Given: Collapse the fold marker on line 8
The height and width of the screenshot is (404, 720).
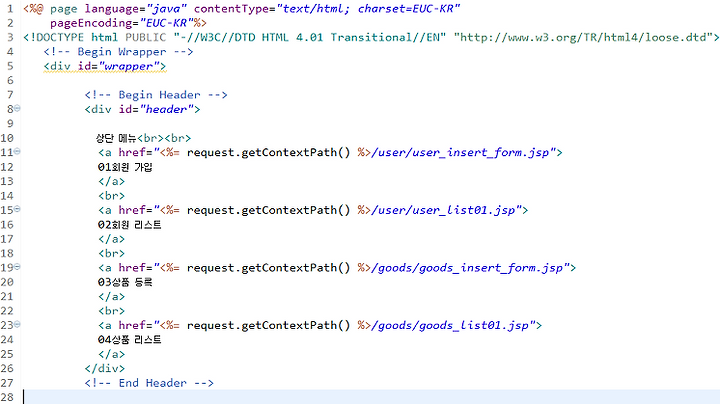Looking at the screenshot, I should 17,108.
